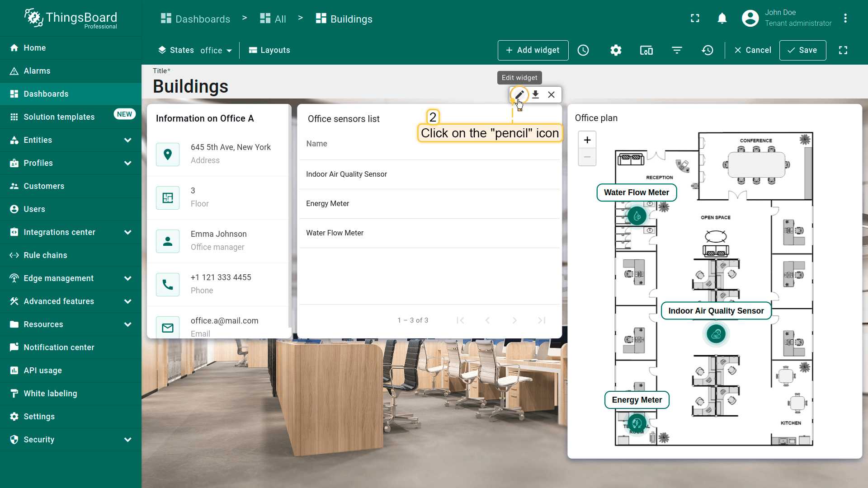The width and height of the screenshot is (868, 488).
Task: Save the dashboard changes
Action: (x=802, y=50)
